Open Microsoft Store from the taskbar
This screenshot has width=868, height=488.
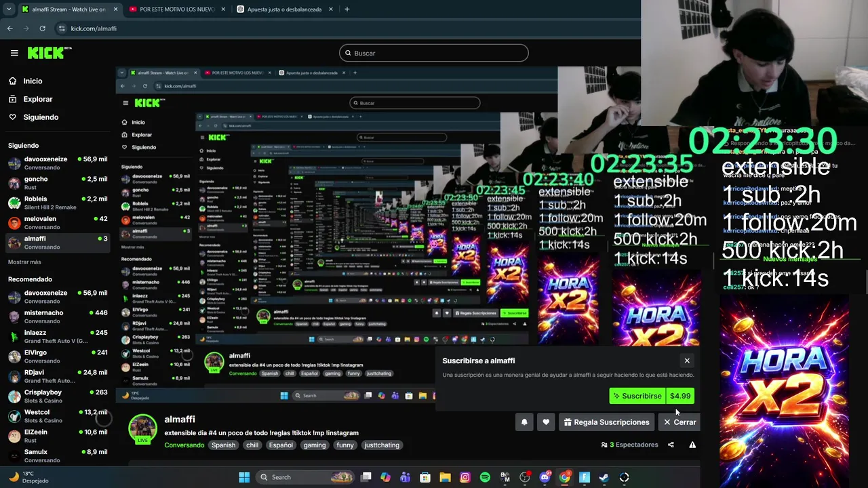[x=425, y=477]
